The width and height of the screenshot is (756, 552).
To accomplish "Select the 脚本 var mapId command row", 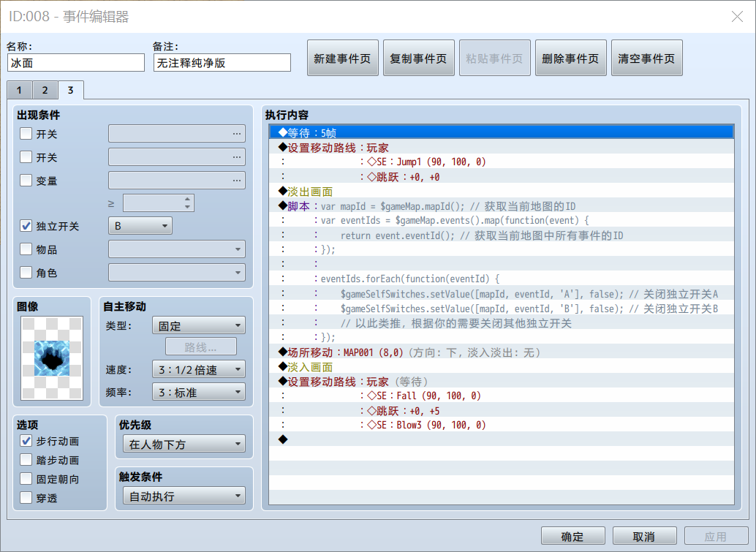I will coord(502,206).
